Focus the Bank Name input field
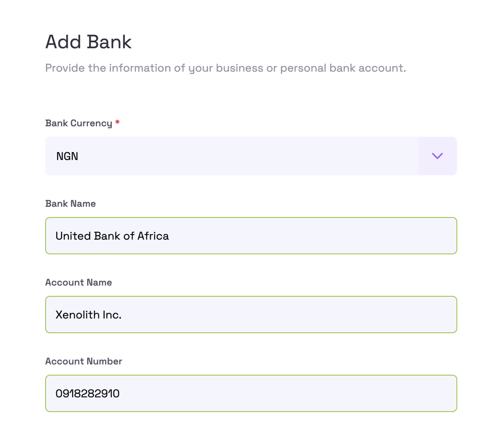Screen dimensions: 504x448 pyautogui.click(x=251, y=236)
